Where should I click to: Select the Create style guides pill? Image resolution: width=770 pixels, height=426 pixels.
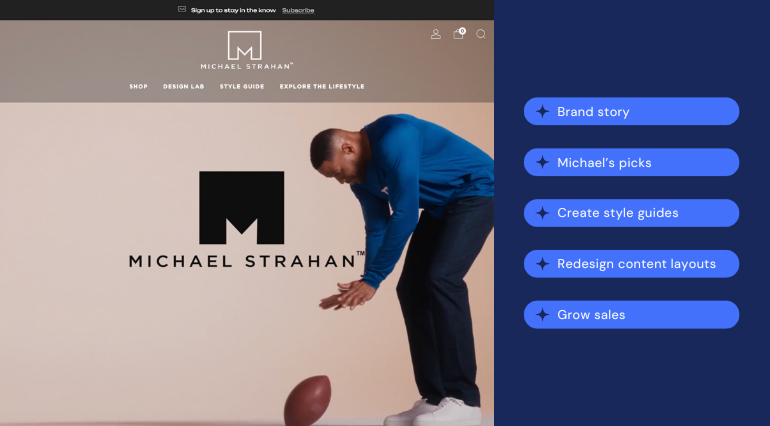click(x=631, y=213)
